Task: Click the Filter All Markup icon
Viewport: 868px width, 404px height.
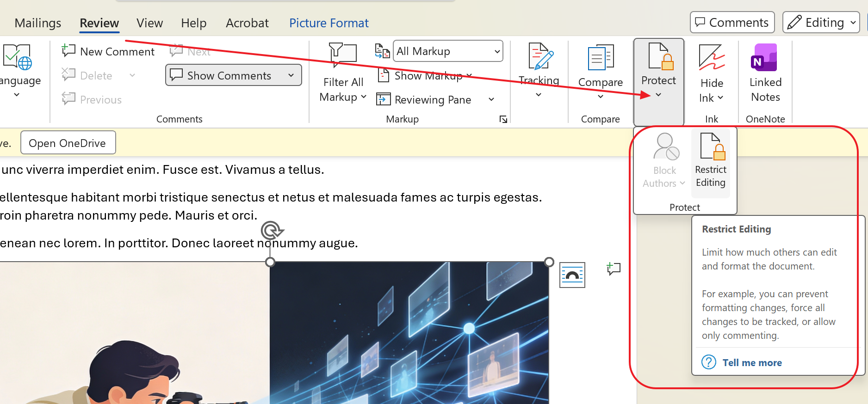Action: click(x=342, y=55)
